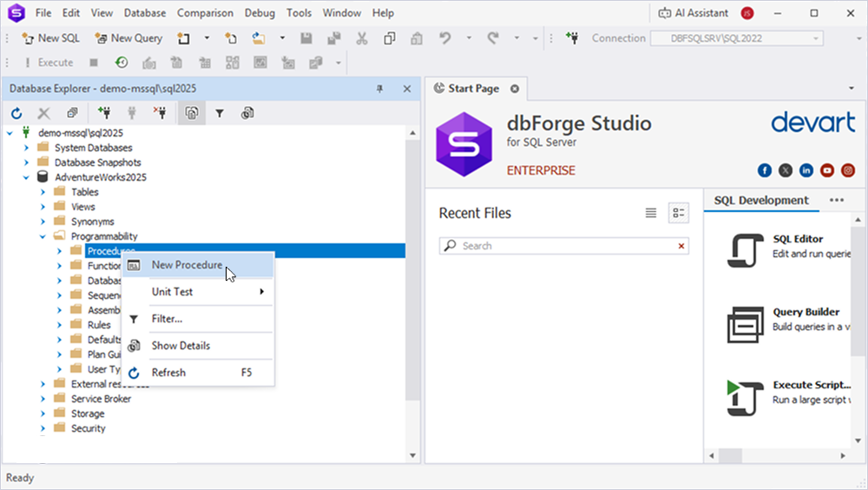This screenshot has width=868, height=490.
Task: Click the Paste icon in the toolbar
Action: 417,38
